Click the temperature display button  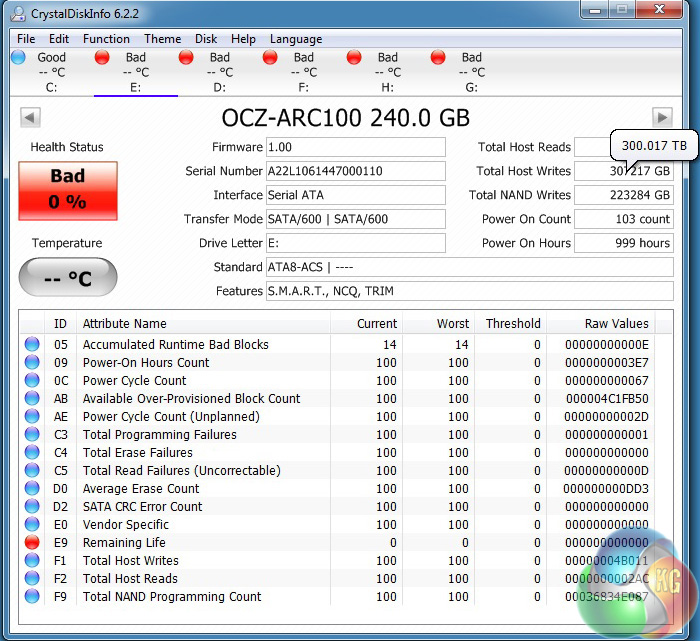click(x=68, y=277)
